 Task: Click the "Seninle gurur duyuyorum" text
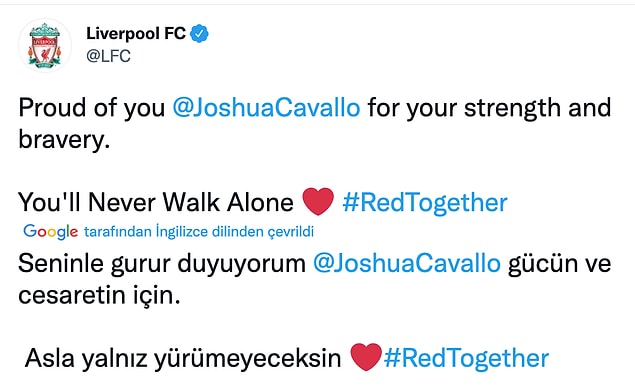point(162,264)
